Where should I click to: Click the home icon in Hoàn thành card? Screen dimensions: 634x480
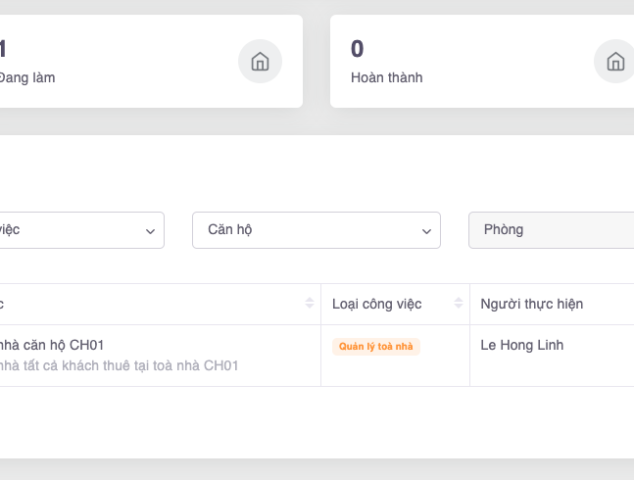pos(612,62)
